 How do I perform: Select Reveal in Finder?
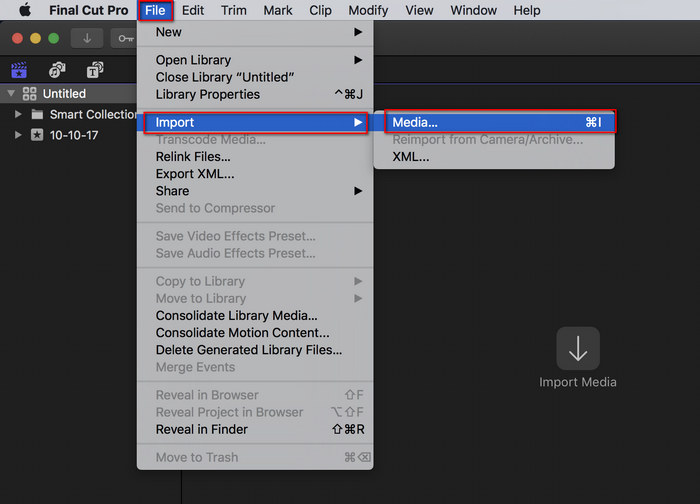[255, 429]
